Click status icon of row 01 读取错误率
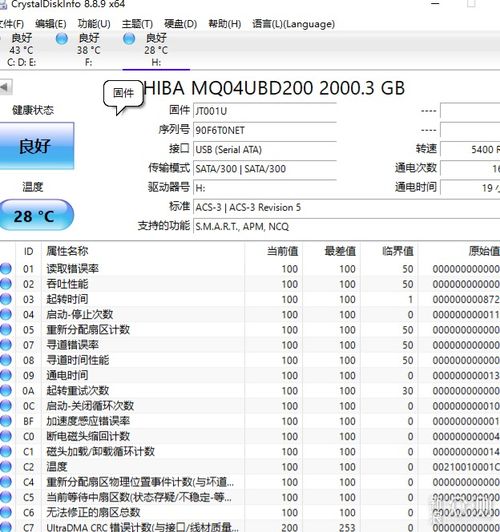The height and width of the screenshot is (532, 500). pos(5,269)
